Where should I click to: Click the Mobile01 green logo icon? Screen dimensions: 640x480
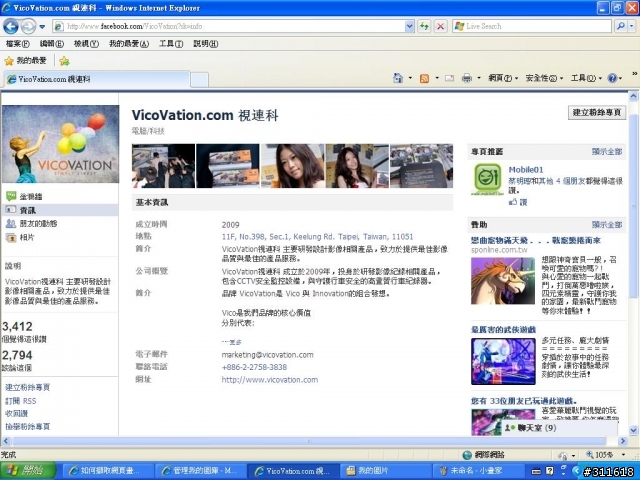pyautogui.click(x=487, y=179)
